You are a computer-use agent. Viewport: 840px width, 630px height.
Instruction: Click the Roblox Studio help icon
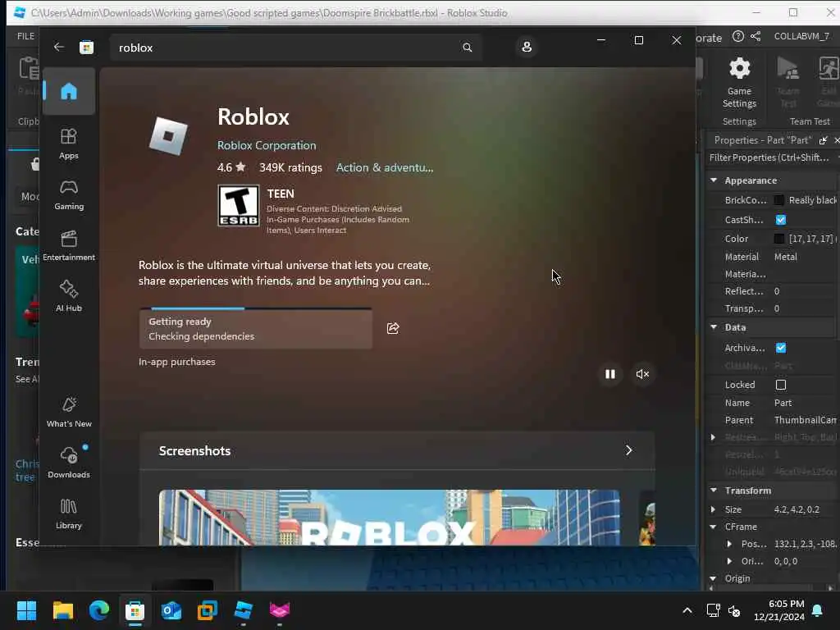[x=737, y=36]
